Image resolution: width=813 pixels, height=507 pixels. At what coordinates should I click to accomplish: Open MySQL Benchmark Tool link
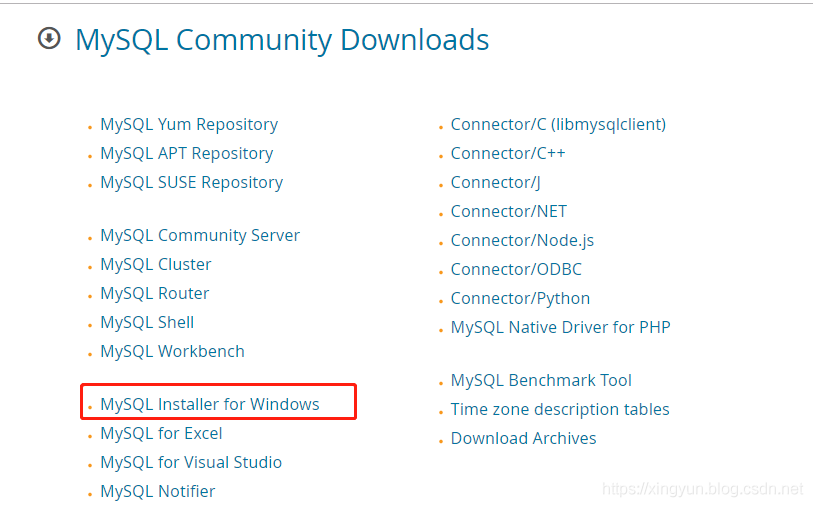click(x=541, y=381)
